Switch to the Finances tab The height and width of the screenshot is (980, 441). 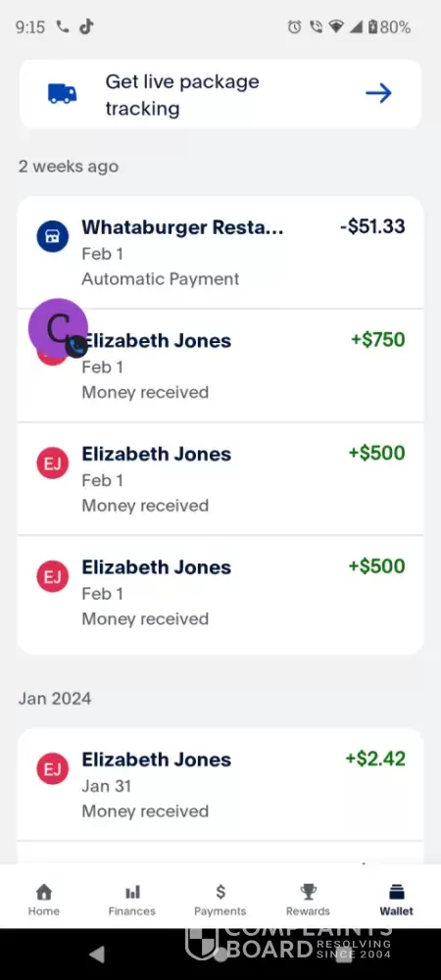pyautogui.click(x=131, y=900)
